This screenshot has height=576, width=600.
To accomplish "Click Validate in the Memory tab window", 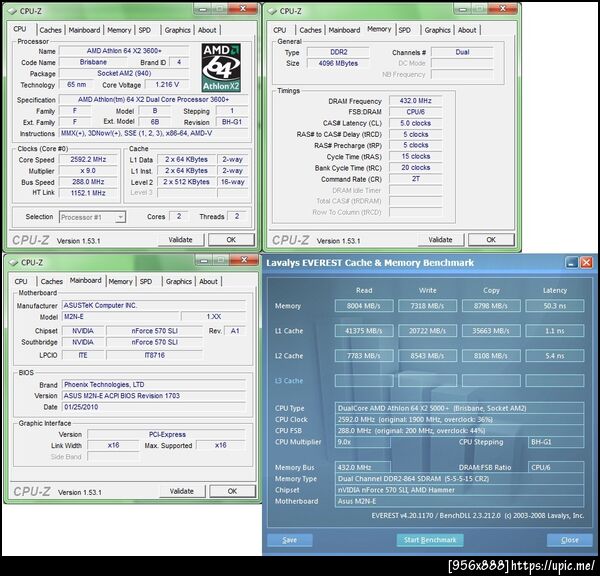I will (x=440, y=240).
